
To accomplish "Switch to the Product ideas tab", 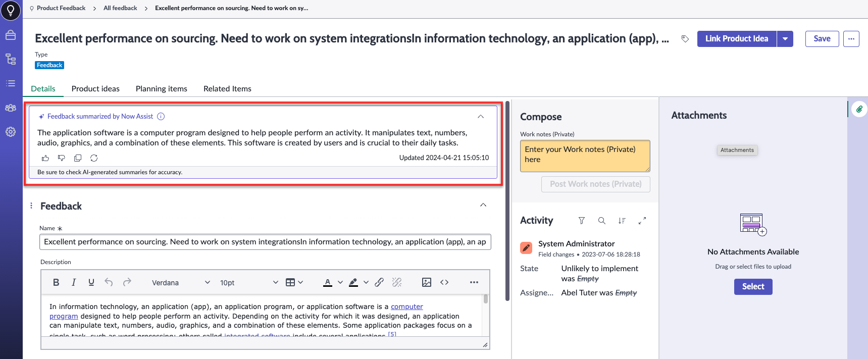I will [x=95, y=88].
